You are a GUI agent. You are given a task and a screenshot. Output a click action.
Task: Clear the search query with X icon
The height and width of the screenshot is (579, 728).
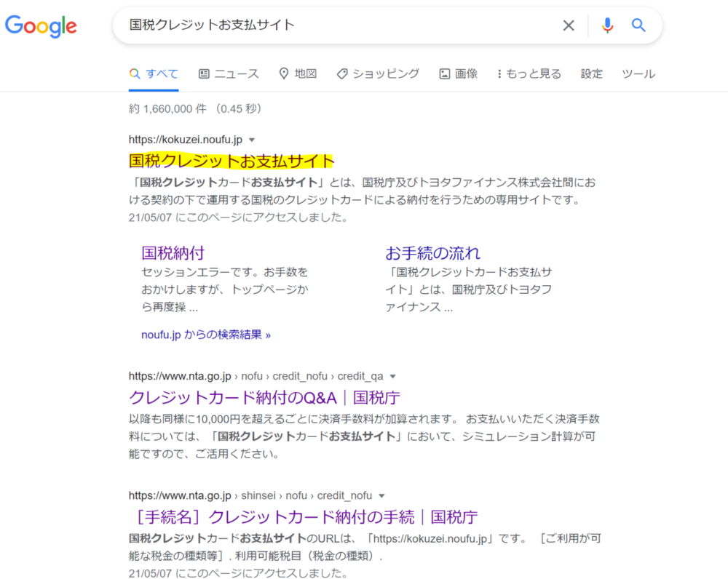[569, 25]
